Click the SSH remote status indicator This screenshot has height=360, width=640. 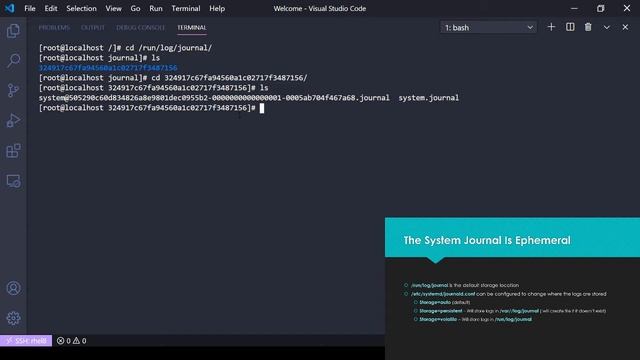(26, 340)
